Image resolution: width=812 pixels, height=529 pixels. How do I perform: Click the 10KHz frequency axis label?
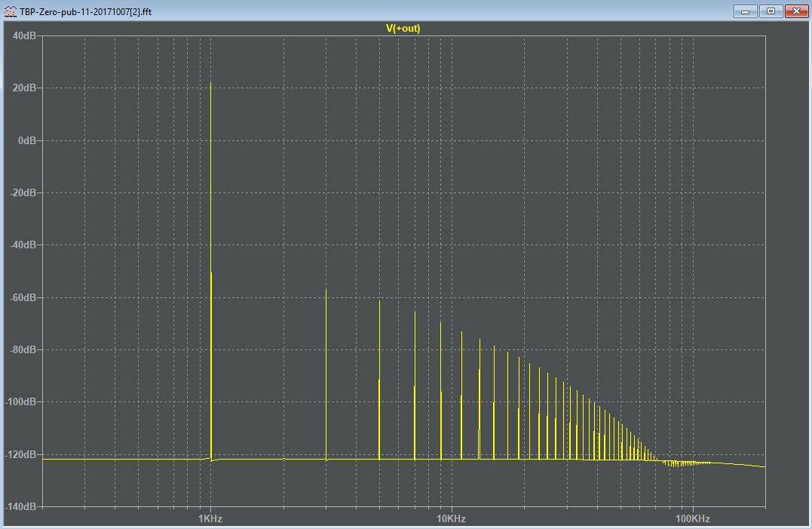pyautogui.click(x=451, y=518)
